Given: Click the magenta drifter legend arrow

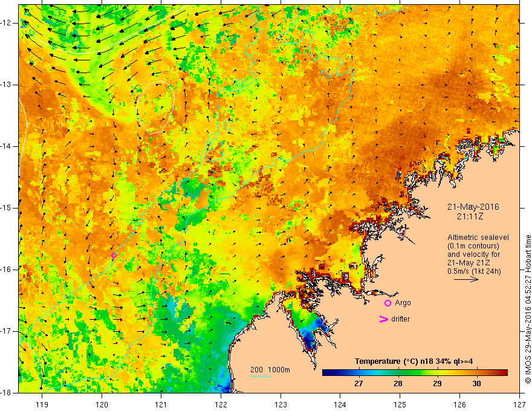Looking at the screenshot, I should point(383,319).
